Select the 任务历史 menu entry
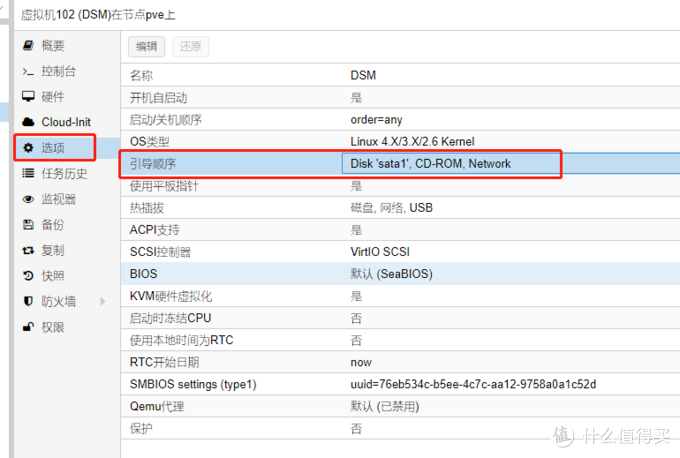The width and height of the screenshot is (680, 458). click(x=64, y=173)
